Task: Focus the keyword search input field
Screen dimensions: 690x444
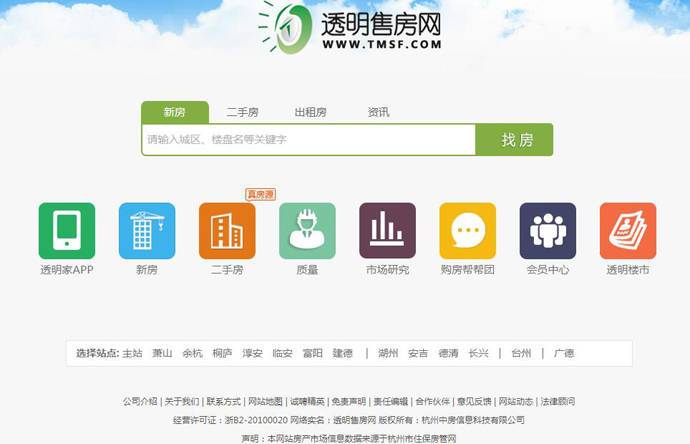Action: tap(307, 140)
